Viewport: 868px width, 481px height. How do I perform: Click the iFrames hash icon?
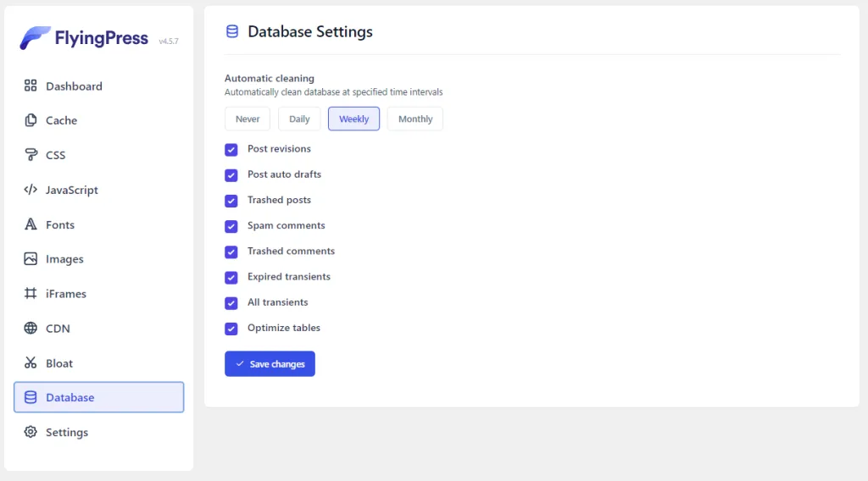coord(31,294)
